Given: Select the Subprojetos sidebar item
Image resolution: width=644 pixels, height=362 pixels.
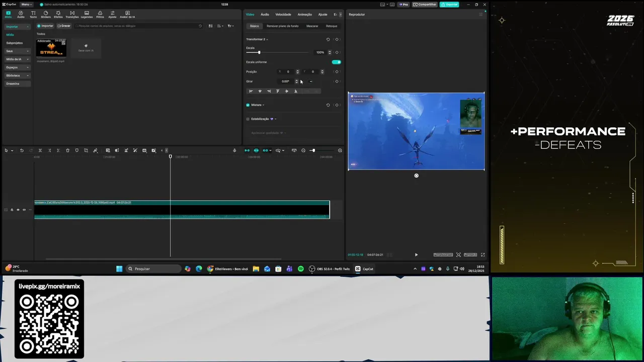Looking at the screenshot, I should 15,43.
